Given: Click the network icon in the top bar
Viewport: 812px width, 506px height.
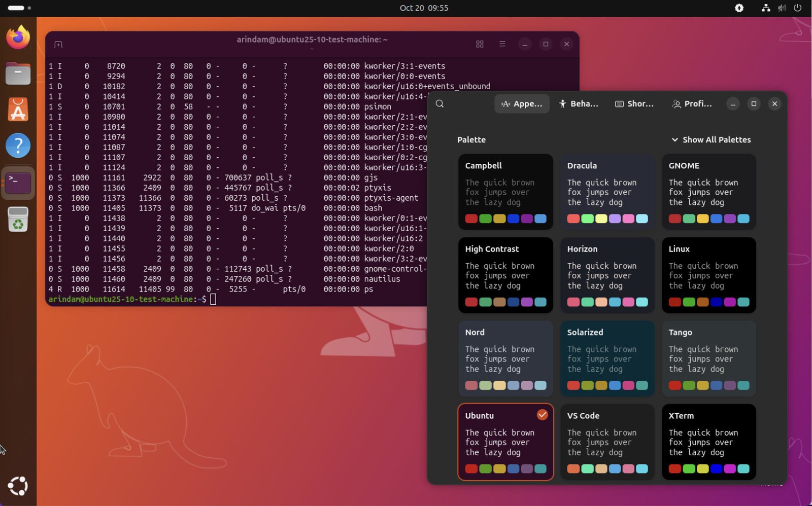Looking at the screenshot, I should coord(766,8).
